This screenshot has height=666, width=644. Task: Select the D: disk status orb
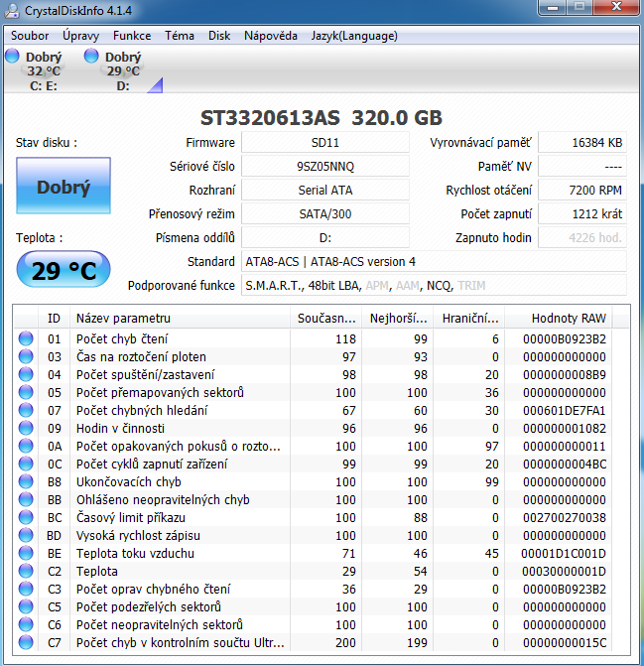coord(91,56)
